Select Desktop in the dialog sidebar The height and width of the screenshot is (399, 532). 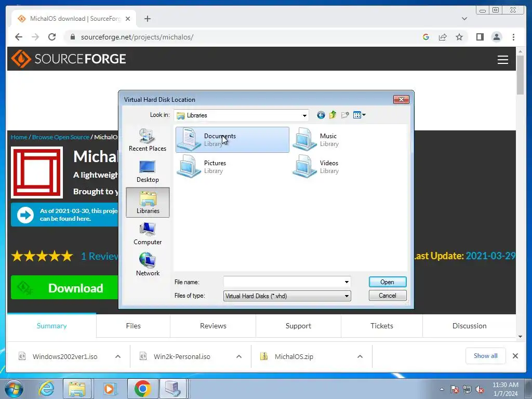(148, 171)
